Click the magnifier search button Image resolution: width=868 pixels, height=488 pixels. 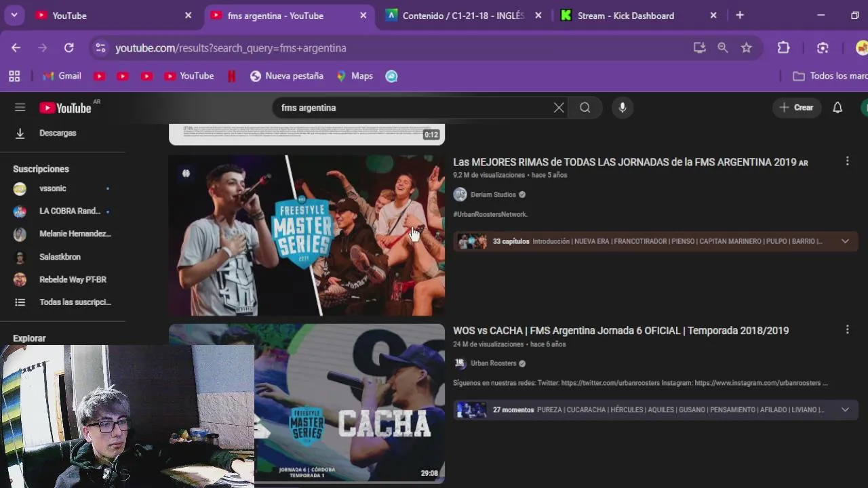[585, 108]
